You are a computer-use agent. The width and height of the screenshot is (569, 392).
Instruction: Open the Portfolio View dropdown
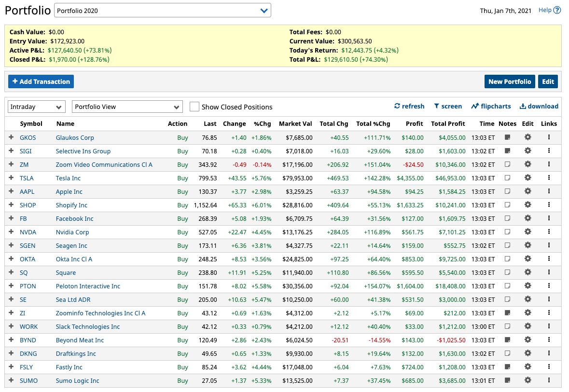pyautogui.click(x=127, y=107)
